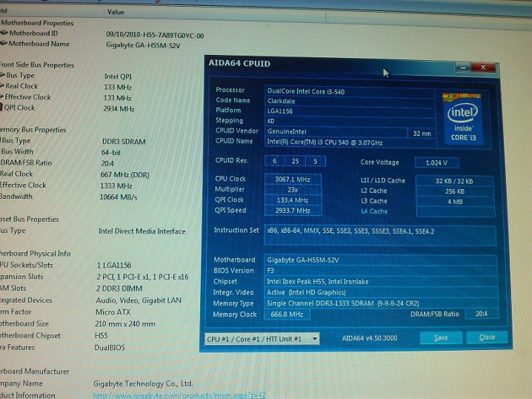532x399 pixels.
Task: Click the Save button in AIDA64 CPUID
Action: coord(441,337)
